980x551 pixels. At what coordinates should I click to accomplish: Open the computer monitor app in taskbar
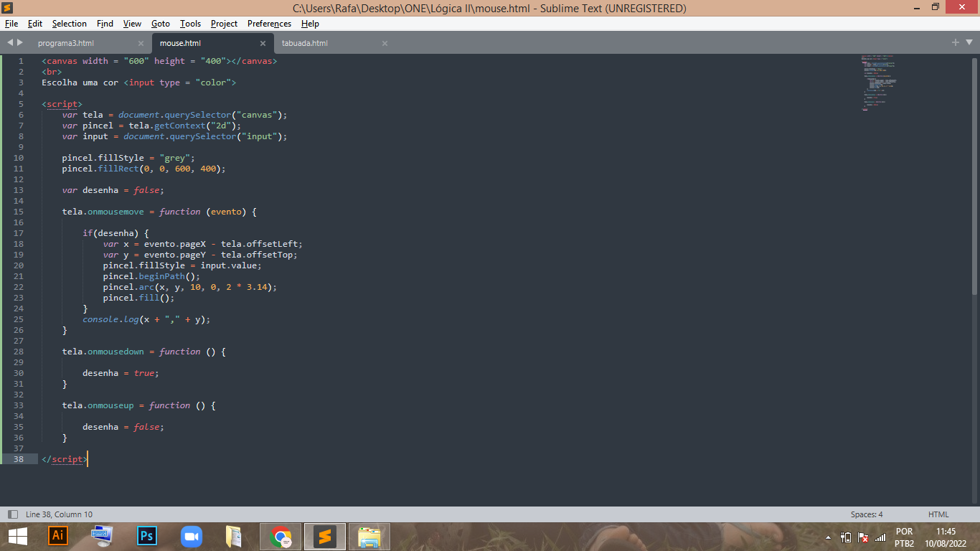(103, 536)
